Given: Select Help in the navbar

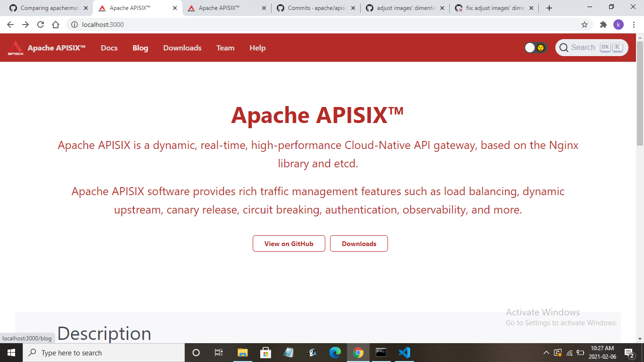Looking at the screenshot, I should coord(257,48).
